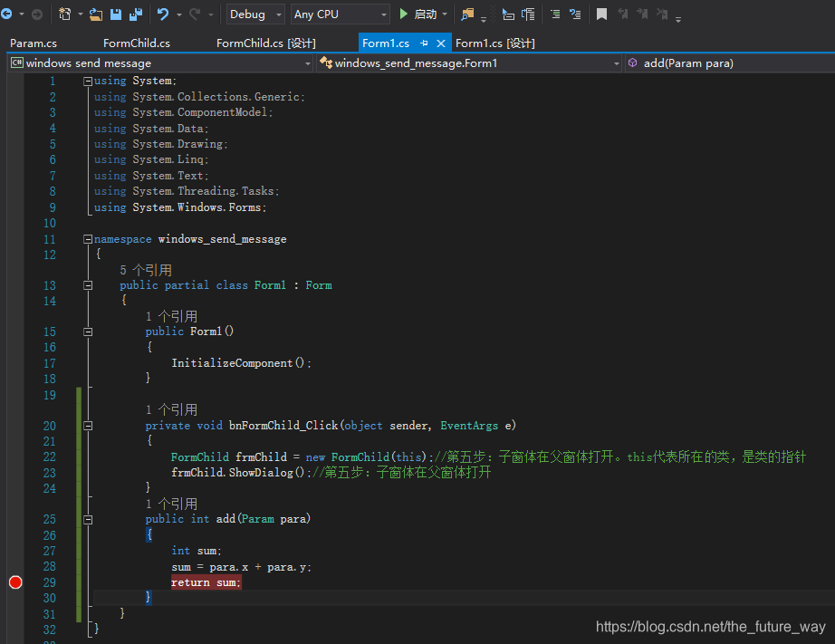Viewport: 835px width, 644px height.
Task: Click the 'Param' type in add signature
Action: click(x=258, y=519)
